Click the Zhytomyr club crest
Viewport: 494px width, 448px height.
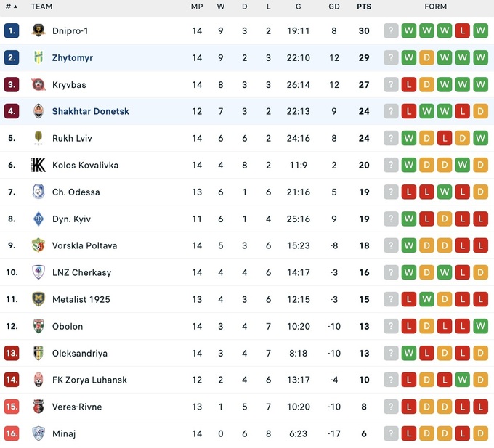click(39, 58)
